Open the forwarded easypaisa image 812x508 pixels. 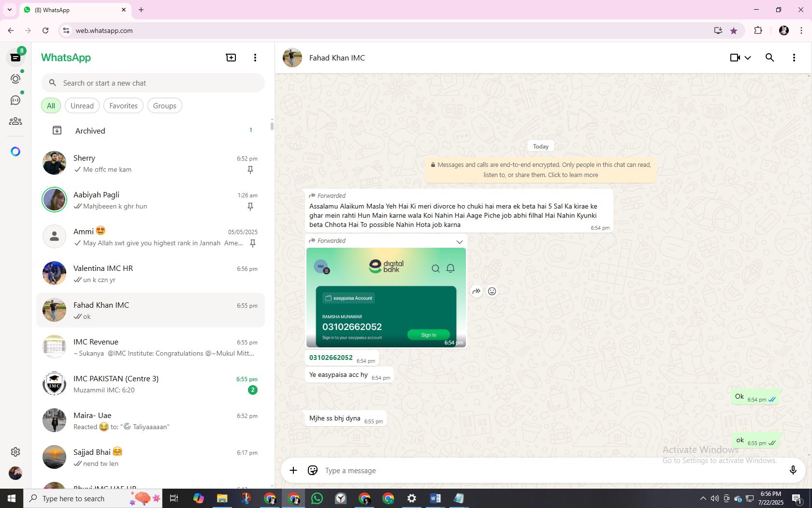[386, 298]
